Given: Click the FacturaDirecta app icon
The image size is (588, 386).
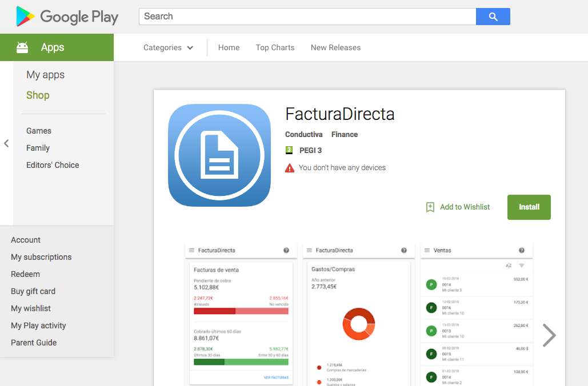Looking at the screenshot, I should tap(219, 155).
